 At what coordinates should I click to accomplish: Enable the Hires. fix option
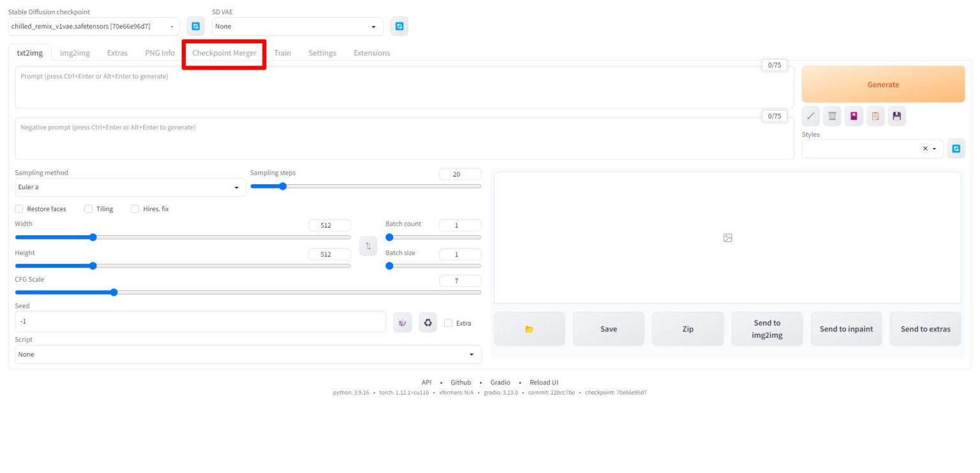point(135,208)
